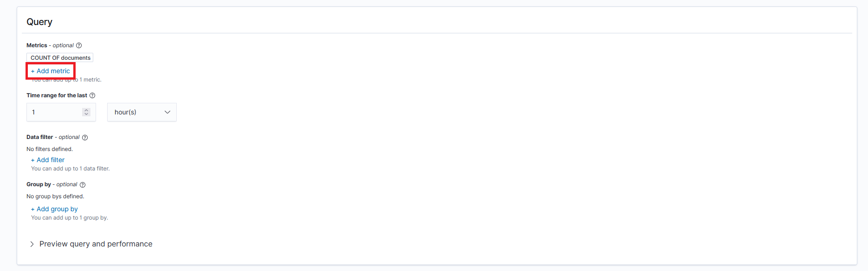
Task: Toggle the Preview query and performance section title
Action: tap(96, 244)
